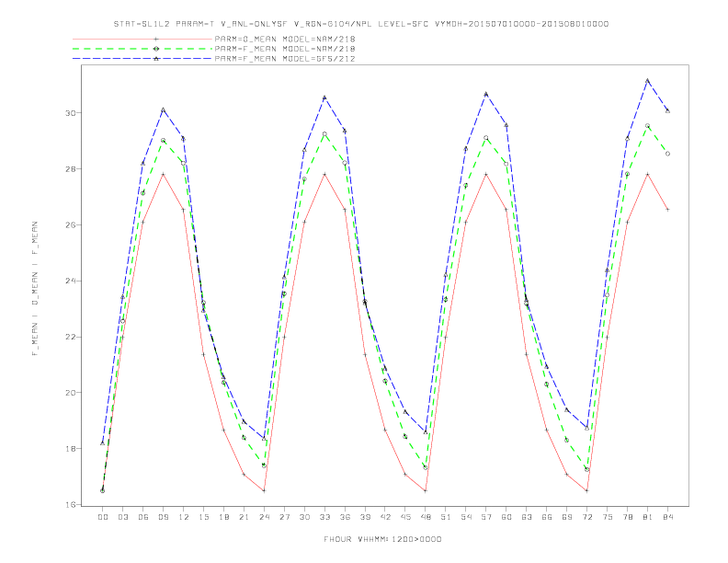Click x-axis tick label 36
728x563 pixels.
tap(345, 517)
